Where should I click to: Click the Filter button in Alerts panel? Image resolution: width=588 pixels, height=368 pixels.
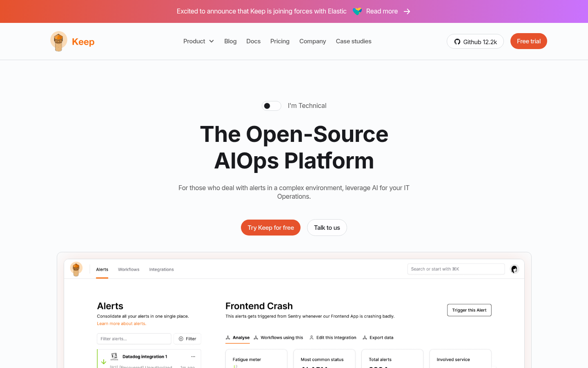click(187, 339)
